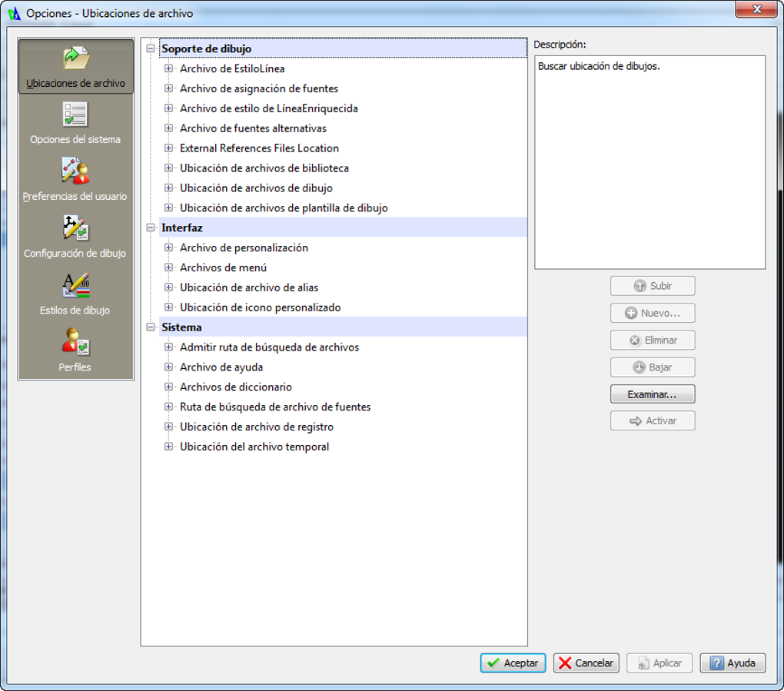Select Archivo de ayuda text
This screenshot has width=784, height=691.
tap(221, 367)
